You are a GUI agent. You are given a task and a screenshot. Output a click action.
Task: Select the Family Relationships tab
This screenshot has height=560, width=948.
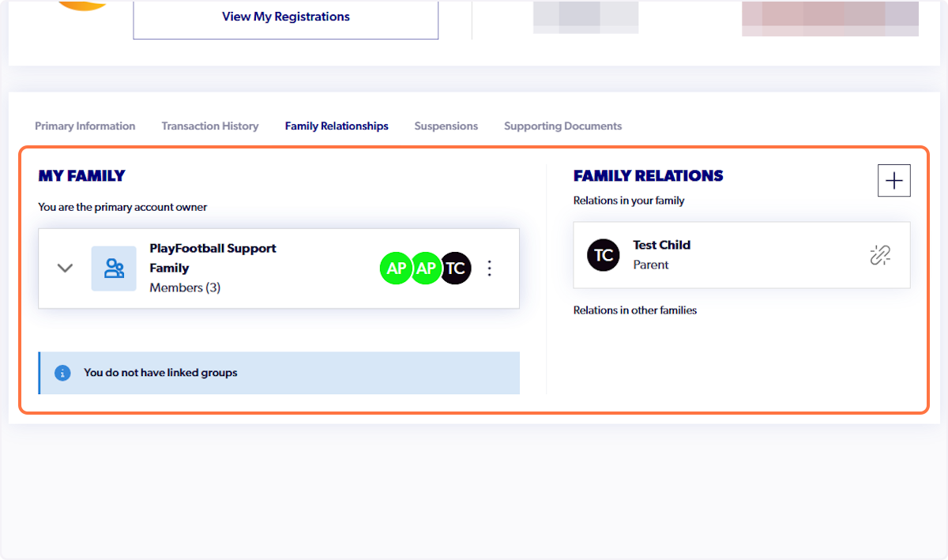[337, 126]
